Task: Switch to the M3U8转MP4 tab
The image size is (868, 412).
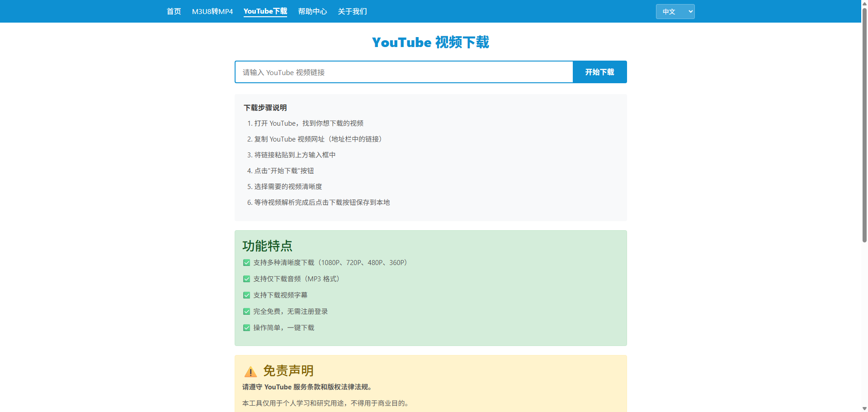Action: click(x=212, y=11)
